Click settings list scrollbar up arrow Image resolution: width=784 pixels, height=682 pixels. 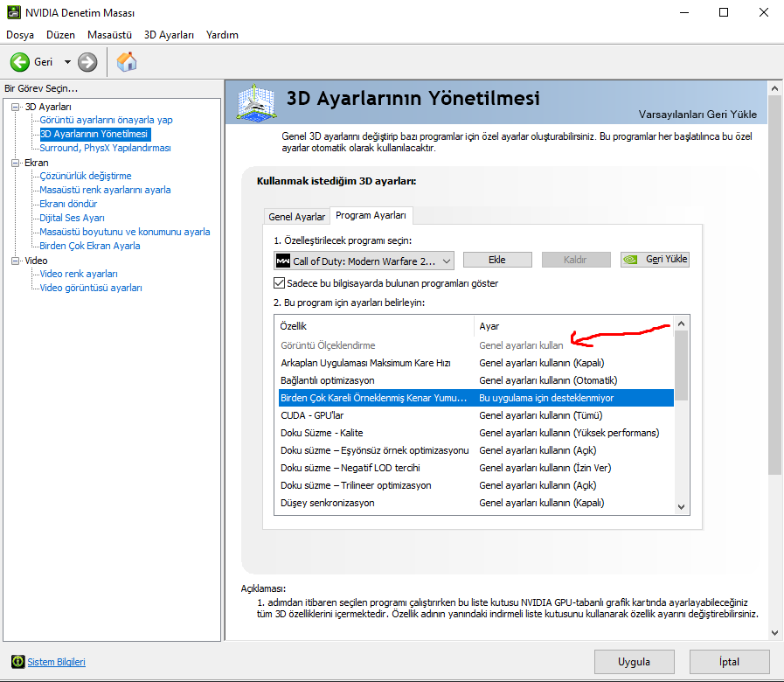pos(681,324)
